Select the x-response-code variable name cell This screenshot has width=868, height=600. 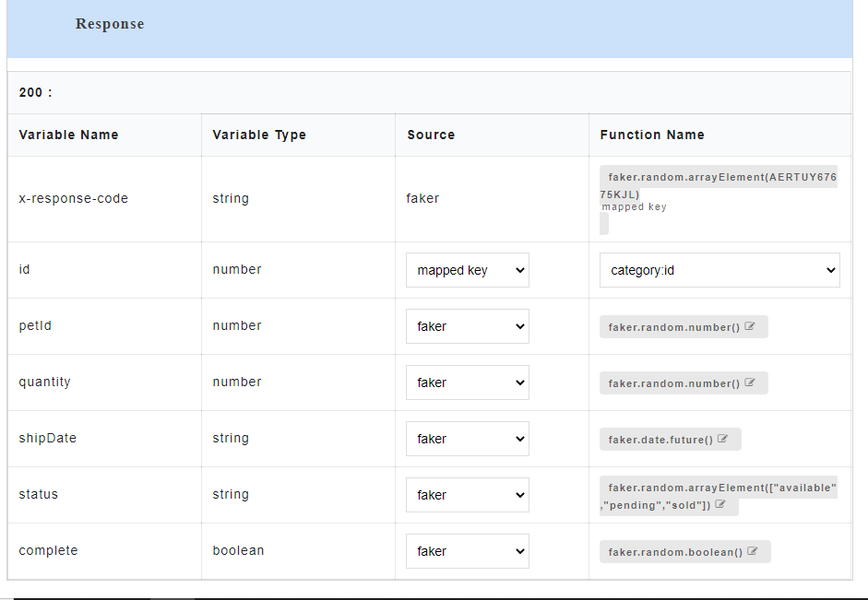[74, 198]
